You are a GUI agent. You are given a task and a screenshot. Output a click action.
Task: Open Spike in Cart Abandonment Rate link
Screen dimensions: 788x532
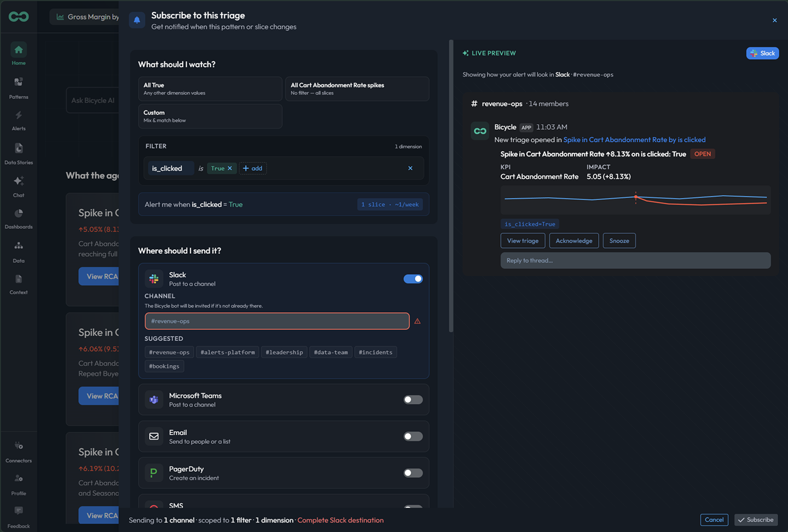coord(634,140)
